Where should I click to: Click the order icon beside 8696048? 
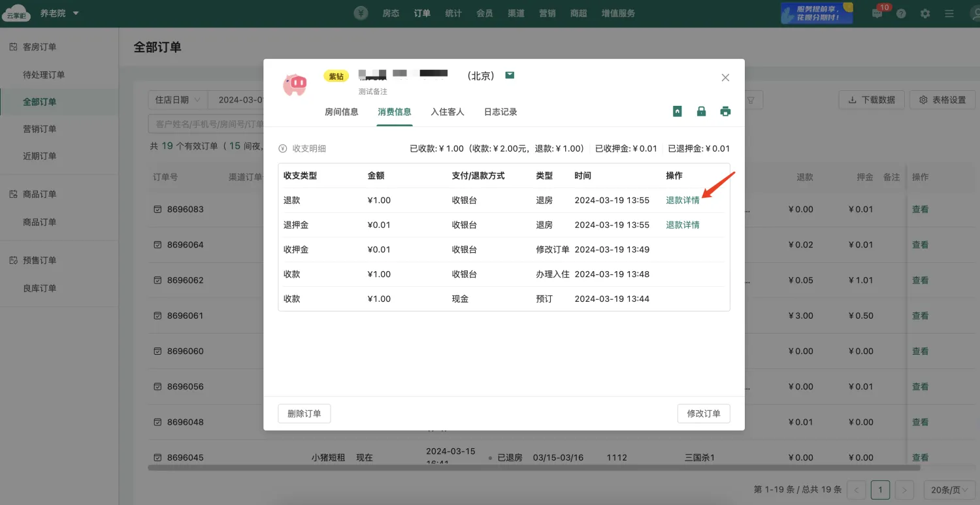point(157,422)
